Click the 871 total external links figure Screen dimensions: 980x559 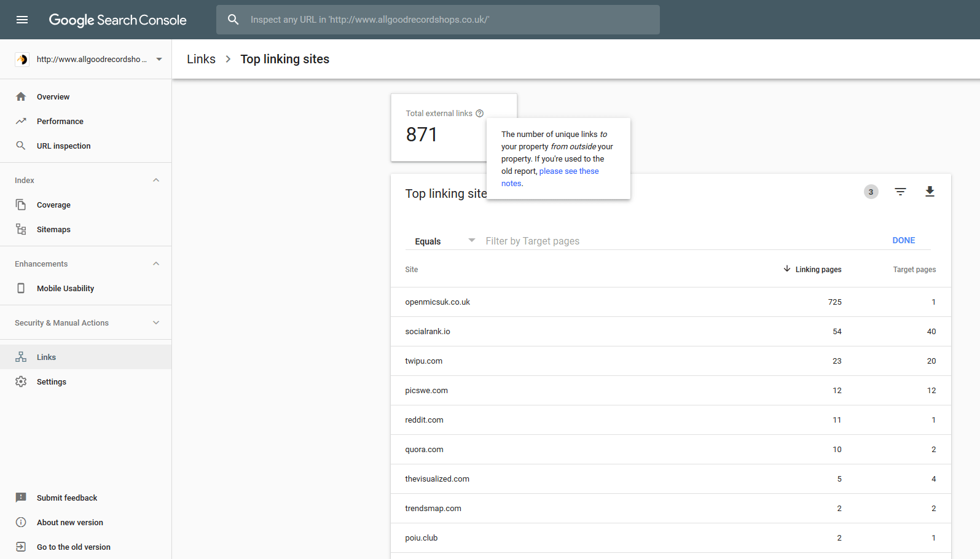click(421, 134)
